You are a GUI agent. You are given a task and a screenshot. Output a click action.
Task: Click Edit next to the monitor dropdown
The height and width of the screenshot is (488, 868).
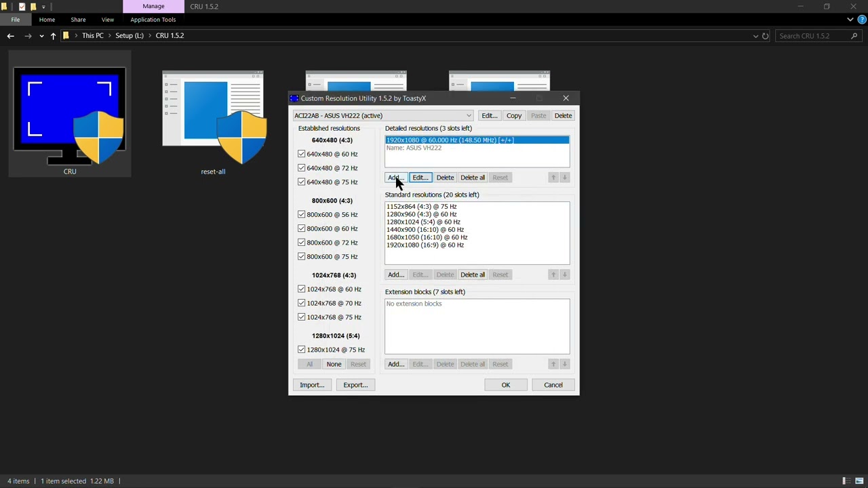pyautogui.click(x=490, y=116)
